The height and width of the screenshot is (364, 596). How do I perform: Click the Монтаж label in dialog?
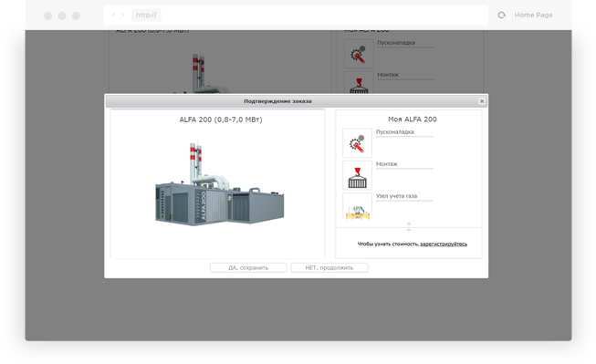[387, 164]
